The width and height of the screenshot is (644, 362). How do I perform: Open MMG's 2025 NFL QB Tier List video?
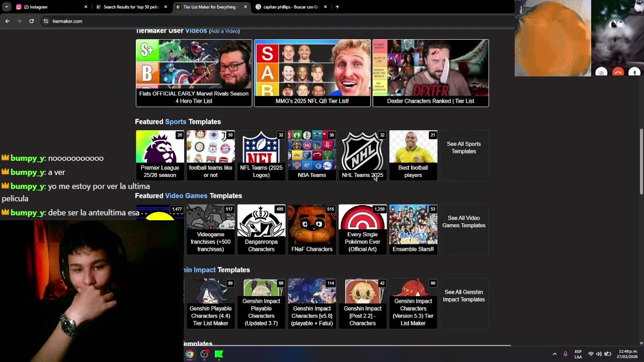(x=312, y=73)
